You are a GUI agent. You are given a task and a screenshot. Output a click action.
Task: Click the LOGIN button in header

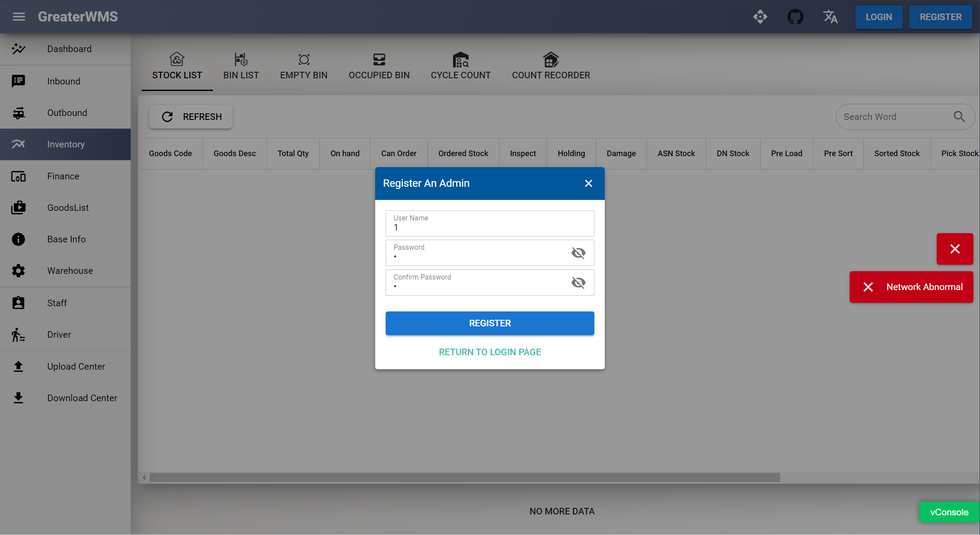tap(879, 17)
